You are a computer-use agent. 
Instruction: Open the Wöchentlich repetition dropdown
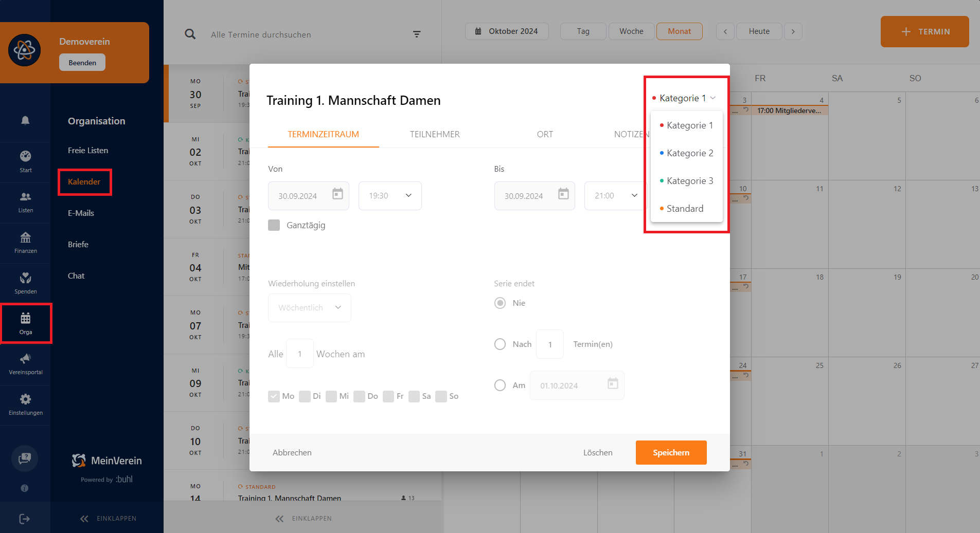(x=310, y=307)
